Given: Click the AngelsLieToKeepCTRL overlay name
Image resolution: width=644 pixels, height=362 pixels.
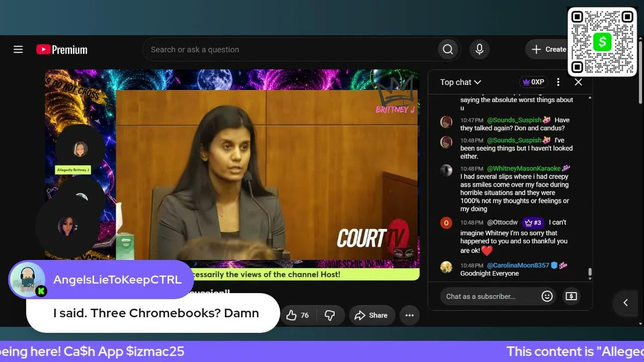Looking at the screenshot, I should coord(117,280).
